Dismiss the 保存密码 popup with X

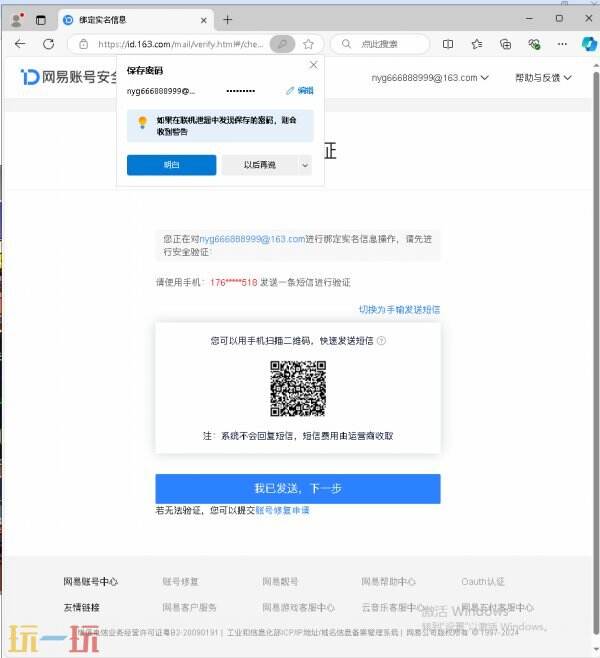tap(313, 65)
